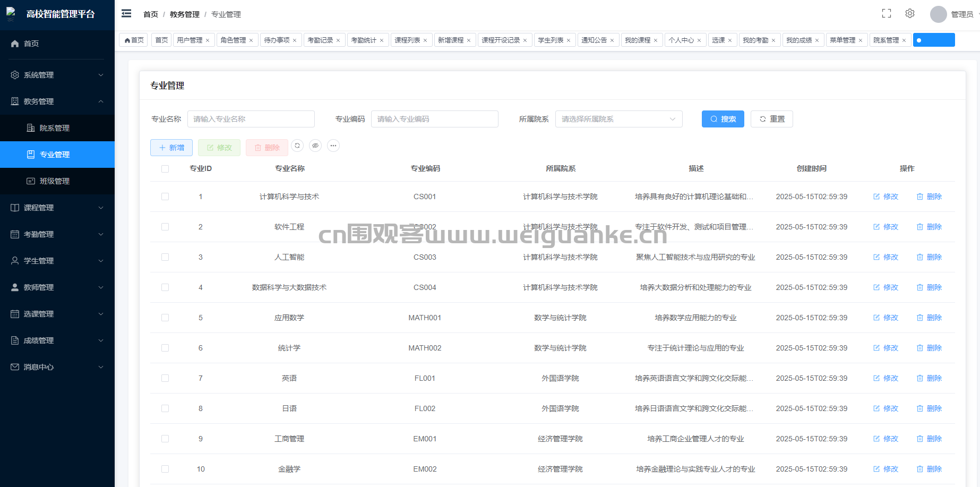Click the edit icon for 软件工程 row

pyautogui.click(x=886, y=227)
